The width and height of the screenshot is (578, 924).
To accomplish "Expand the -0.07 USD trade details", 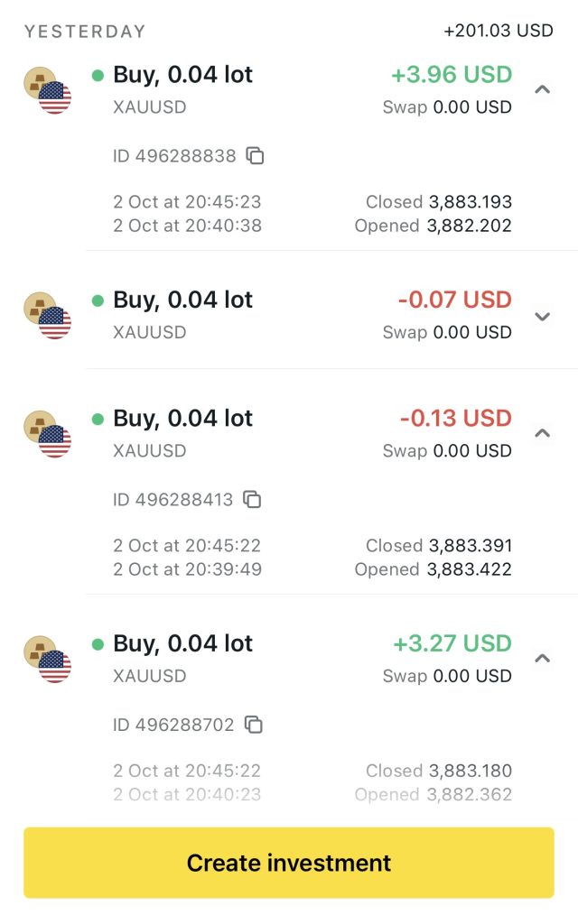I will pos(542,316).
